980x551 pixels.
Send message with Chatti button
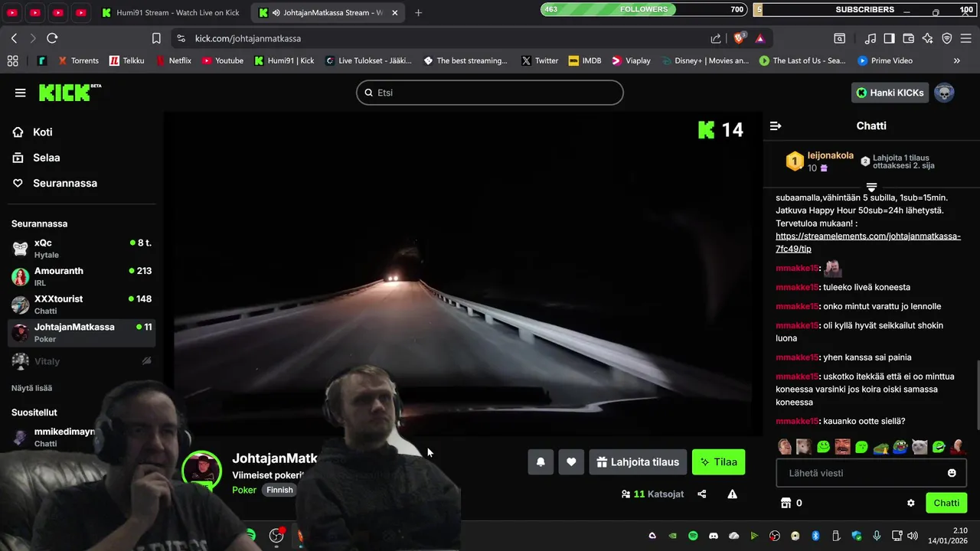click(x=946, y=503)
